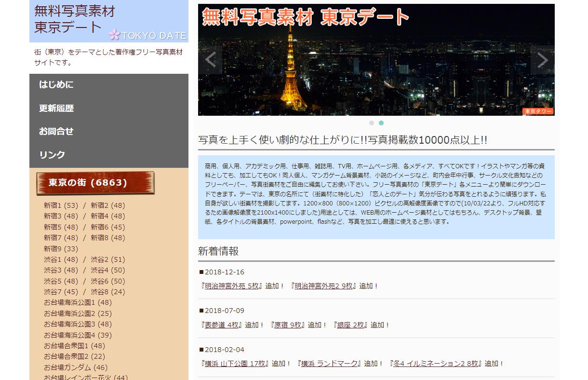Select the first carousel indicator dot
This screenshot has width=588, height=380.
click(x=372, y=123)
